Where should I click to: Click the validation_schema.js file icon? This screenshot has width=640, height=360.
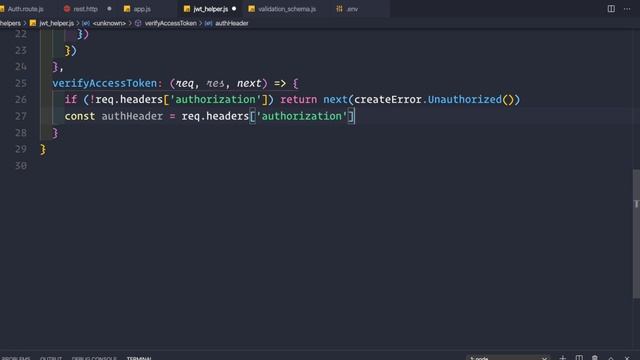coord(251,9)
